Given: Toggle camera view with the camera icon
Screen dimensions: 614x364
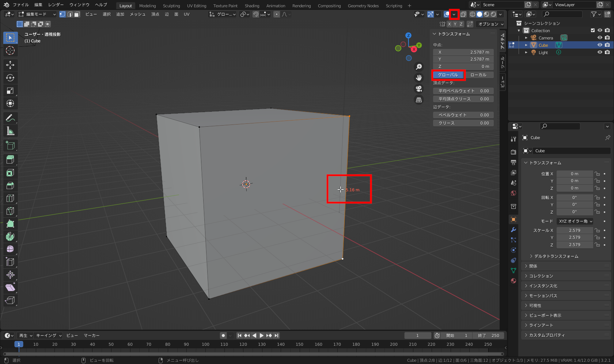Looking at the screenshot, I should click(419, 89).
